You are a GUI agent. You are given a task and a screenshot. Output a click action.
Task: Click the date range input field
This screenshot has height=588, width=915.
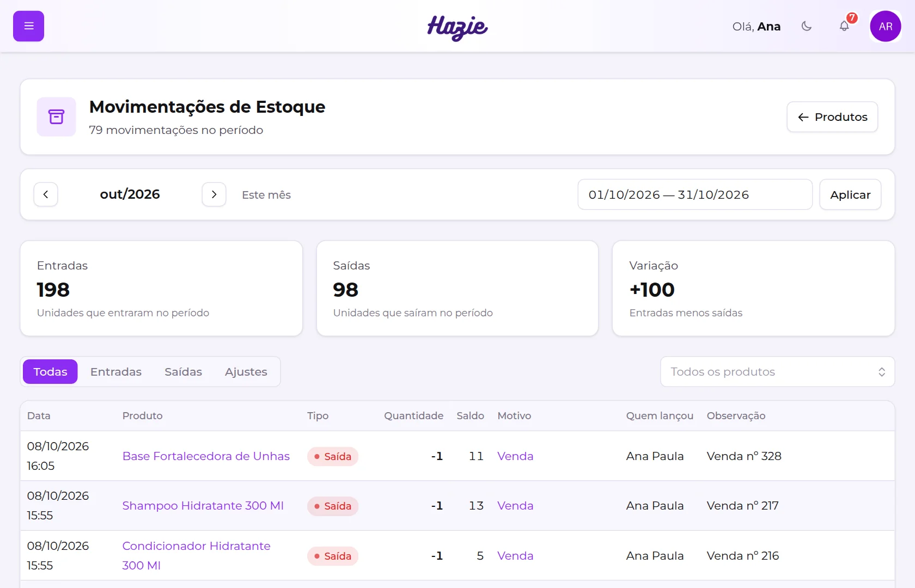coord(695,194)
